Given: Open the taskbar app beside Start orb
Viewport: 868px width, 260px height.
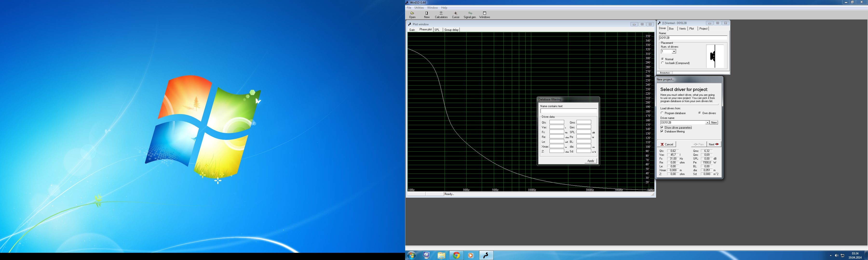Looking at the screenshot, I should 426,255.
